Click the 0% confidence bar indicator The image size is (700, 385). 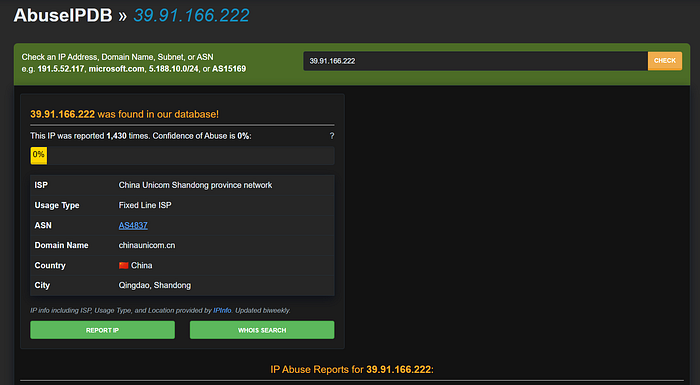click(x=39, y=156)
